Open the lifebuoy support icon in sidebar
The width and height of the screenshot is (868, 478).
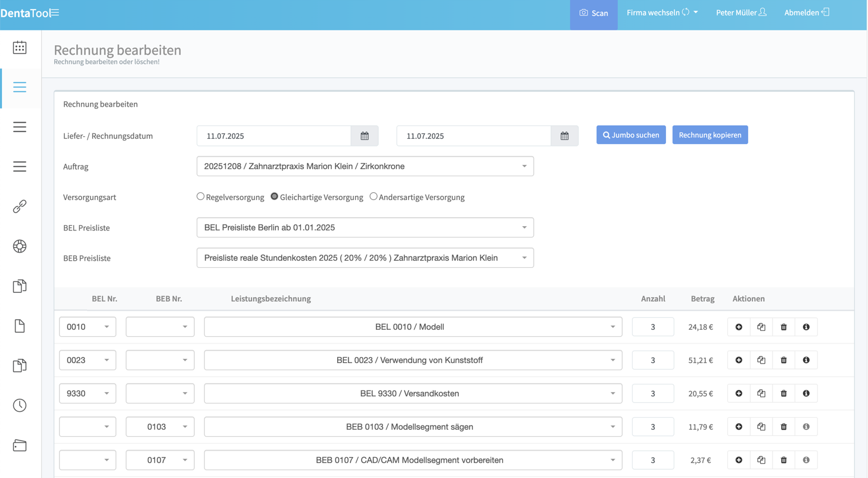(x=20, y=246)
